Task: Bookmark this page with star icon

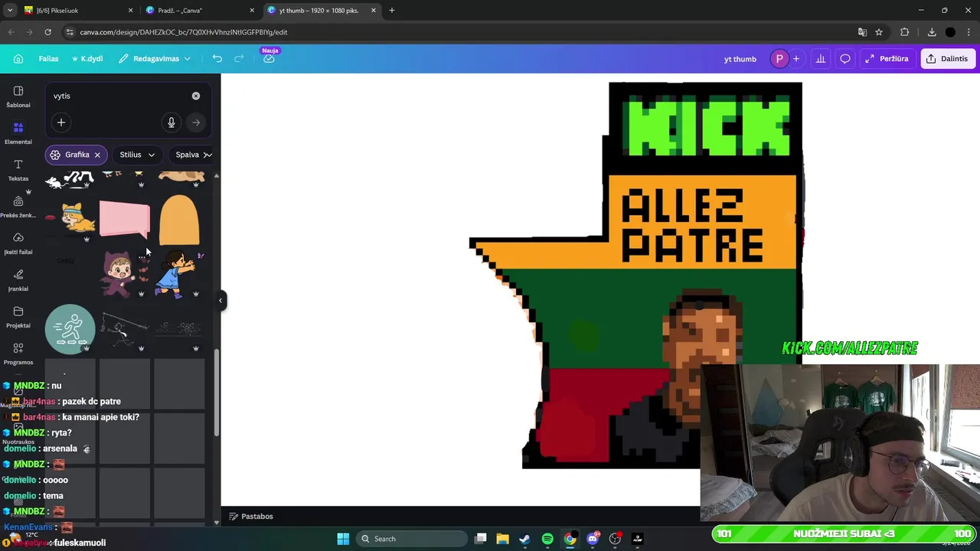Action: point(879,32)
